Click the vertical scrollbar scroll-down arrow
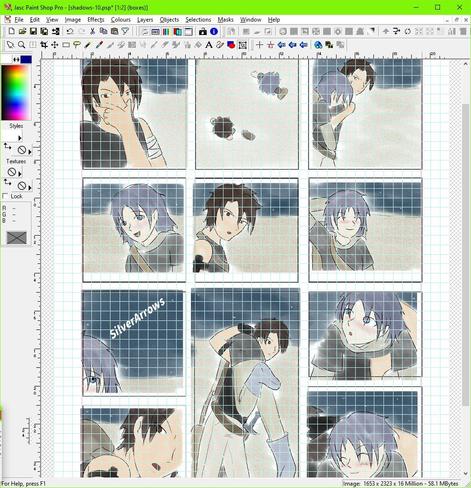The image size is (471, 488). coord(466,474)
